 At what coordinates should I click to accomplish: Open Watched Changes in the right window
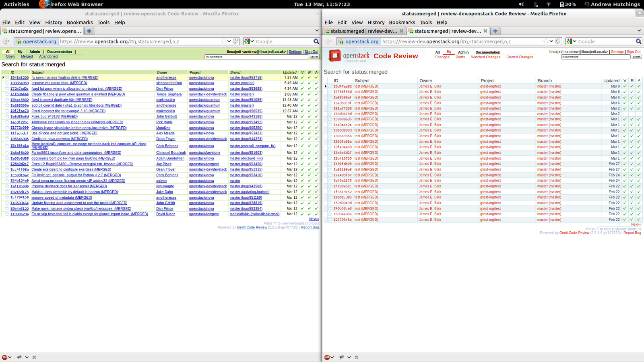click(485, 57)
